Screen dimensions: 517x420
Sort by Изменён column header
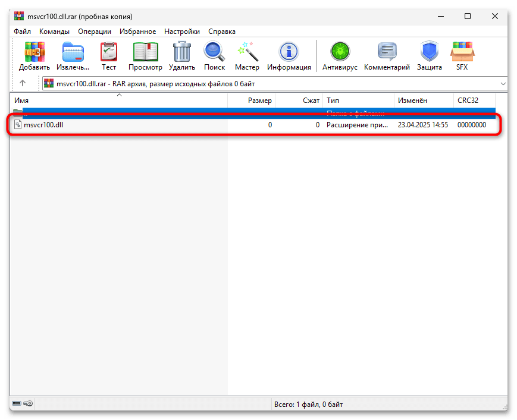pyautogui.click(x=424, y=100)
